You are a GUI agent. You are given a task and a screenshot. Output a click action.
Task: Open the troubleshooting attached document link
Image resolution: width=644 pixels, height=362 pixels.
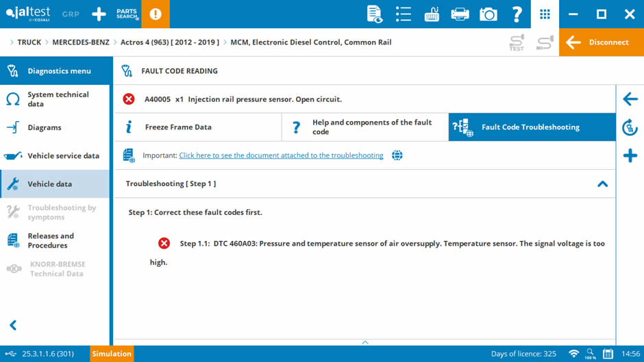pyautogui.click(x=281, y=155)
